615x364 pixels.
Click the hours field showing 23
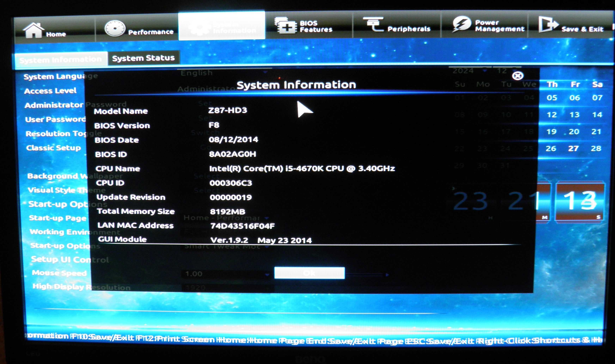coord(471,201)
